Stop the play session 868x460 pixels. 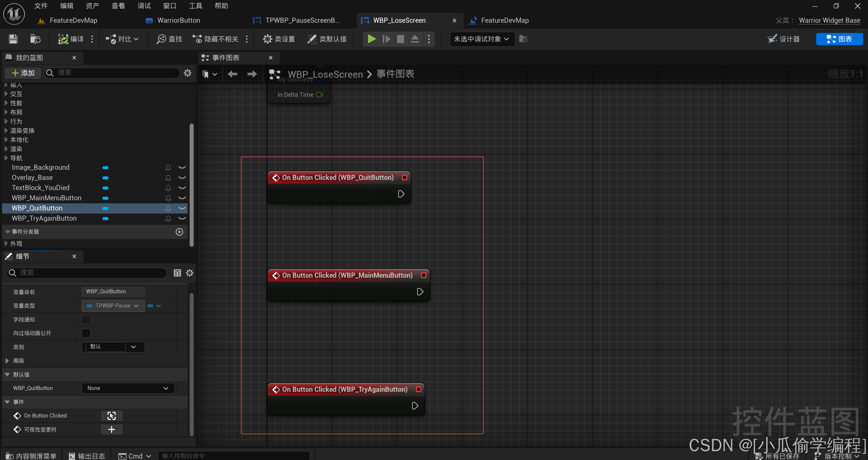coord(400,39)
